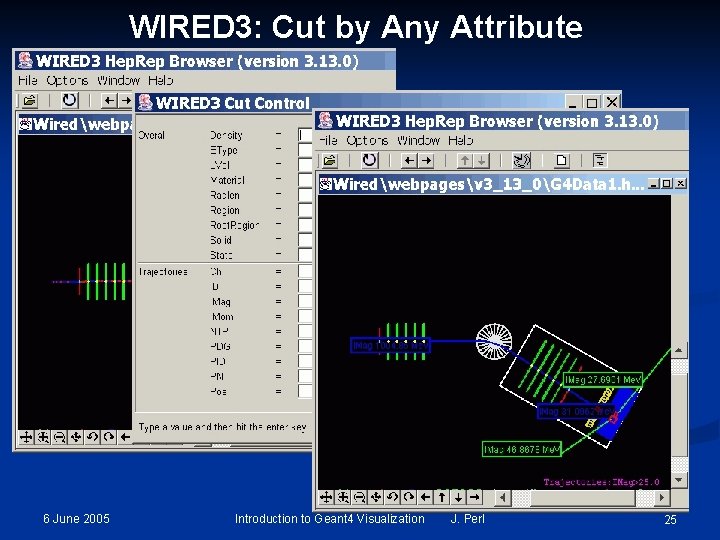Pan down arrow in front plot toolbar
The width and height of the screenshot is (720, 540).
pyautogui.click(x=458, y=497)
